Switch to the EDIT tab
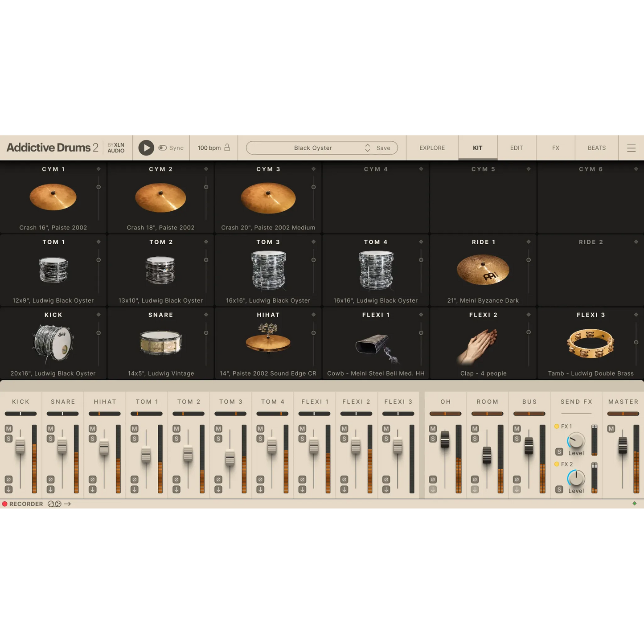Viewport: 644px width, 644px height. tap(516, 148)
